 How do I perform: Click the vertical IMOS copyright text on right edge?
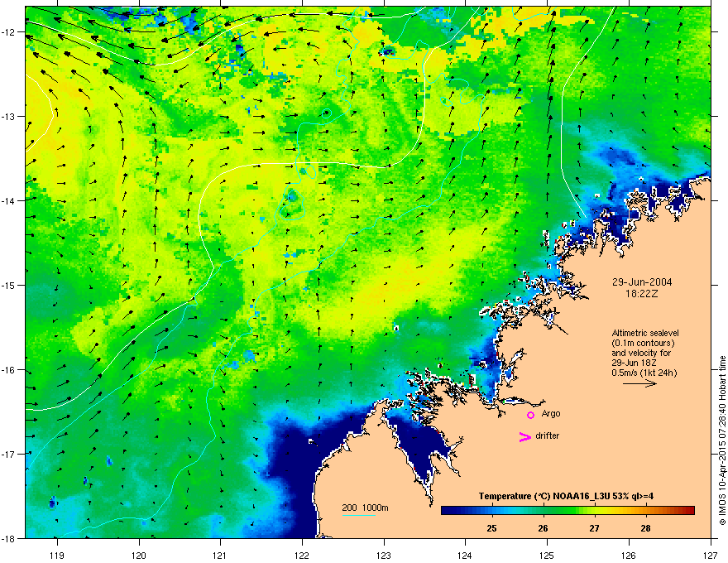point(721,439)
